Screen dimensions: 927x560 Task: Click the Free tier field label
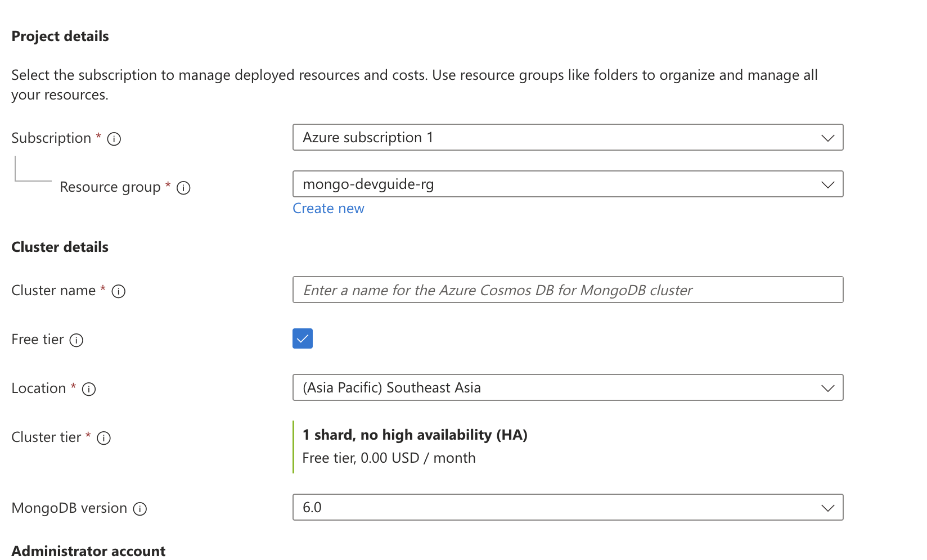pos(38,340)
